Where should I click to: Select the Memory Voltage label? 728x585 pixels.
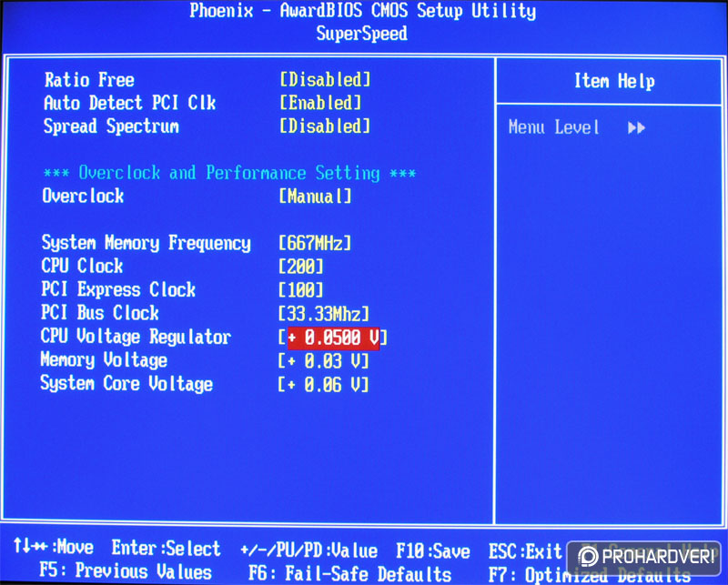[104, 359]
